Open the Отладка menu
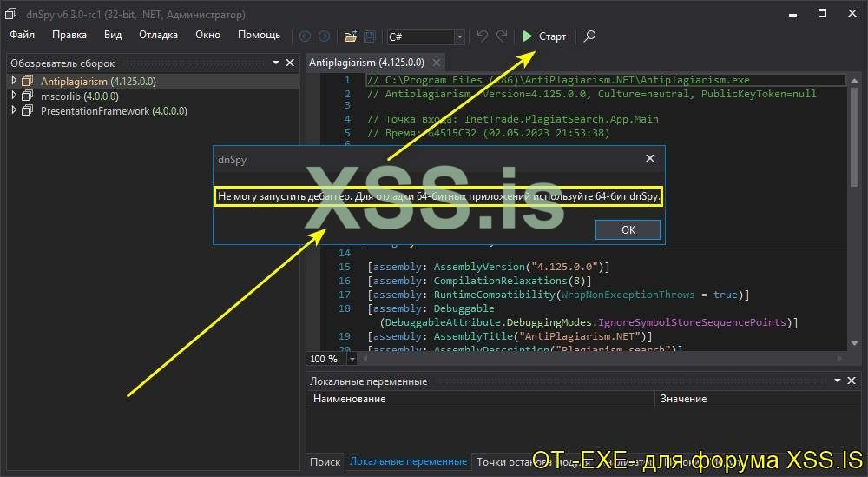Screen dimensions: 868x477 coord(158,35)
